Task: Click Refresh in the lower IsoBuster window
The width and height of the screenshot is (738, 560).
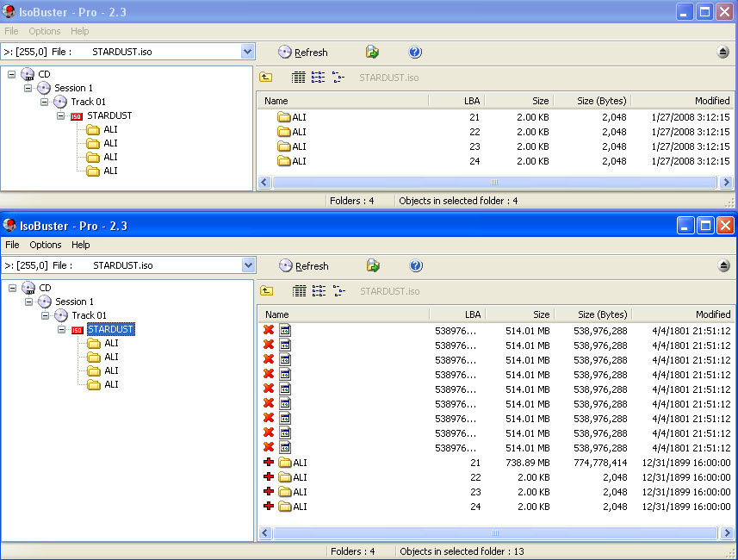Action: (x=304, y=266)
